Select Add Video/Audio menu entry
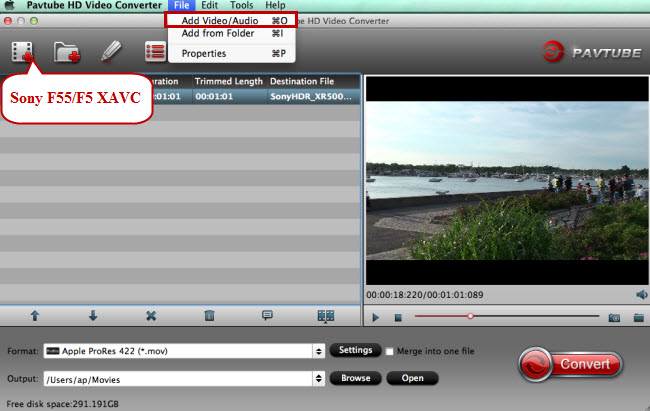This screenshot has width=650, height=411. [x=231, y=20]
